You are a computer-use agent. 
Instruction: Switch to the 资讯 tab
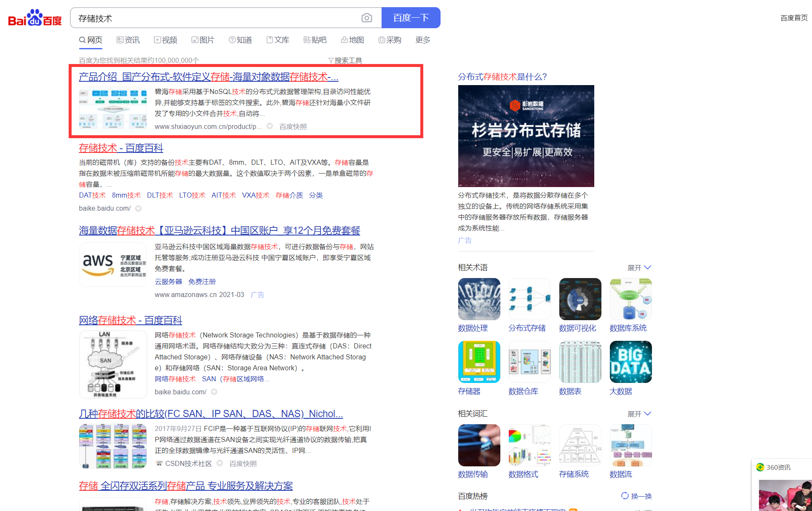coord(128,40)
